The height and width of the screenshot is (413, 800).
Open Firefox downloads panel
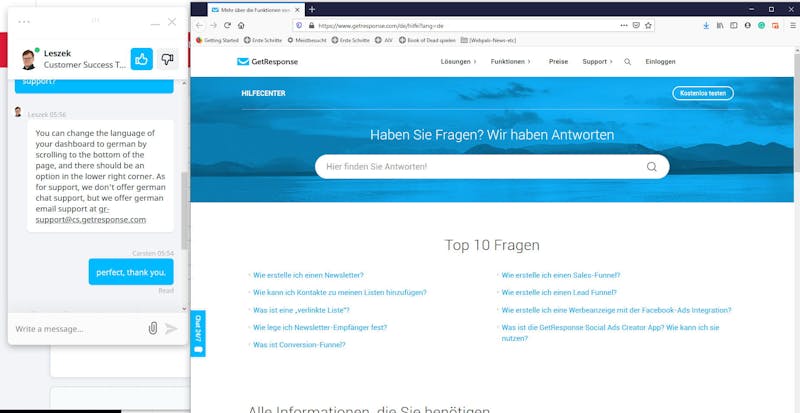pyautogui.click(x=706, y=25)
